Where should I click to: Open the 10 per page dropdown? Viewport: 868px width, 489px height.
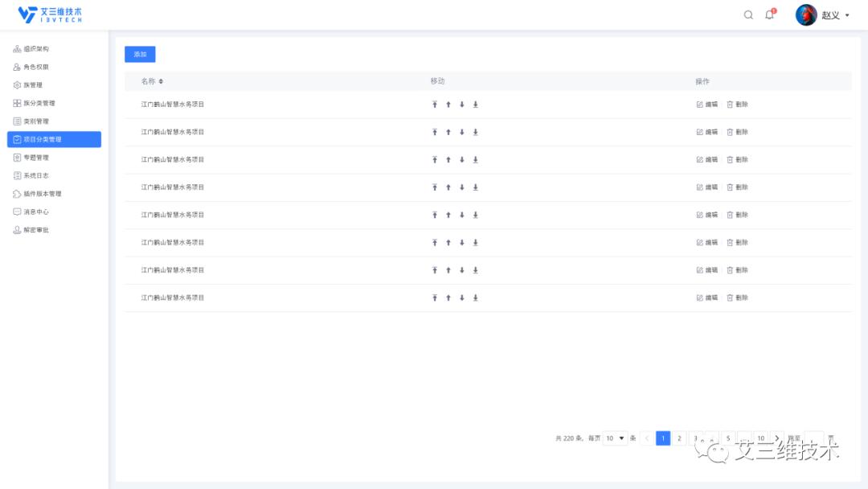615,438
